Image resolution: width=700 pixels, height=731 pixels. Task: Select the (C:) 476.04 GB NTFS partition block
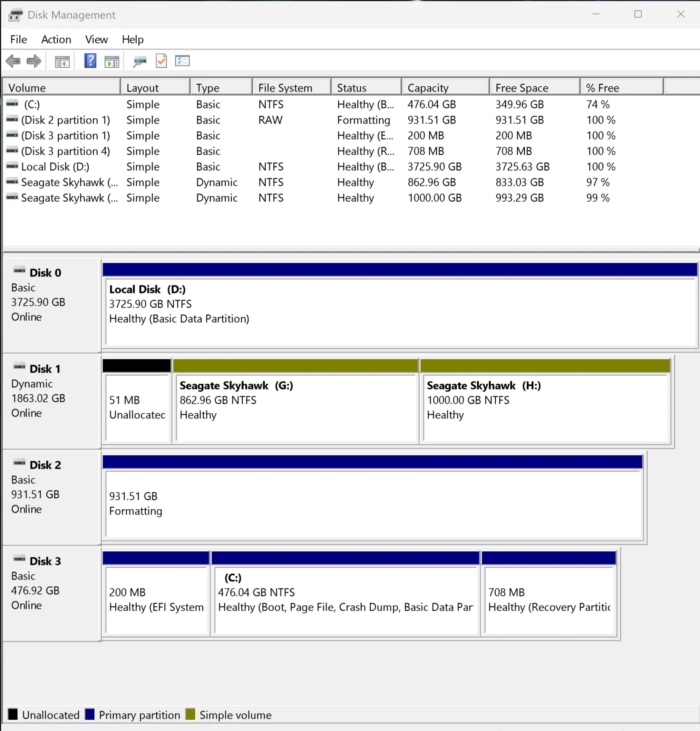[x=345, y=593]
